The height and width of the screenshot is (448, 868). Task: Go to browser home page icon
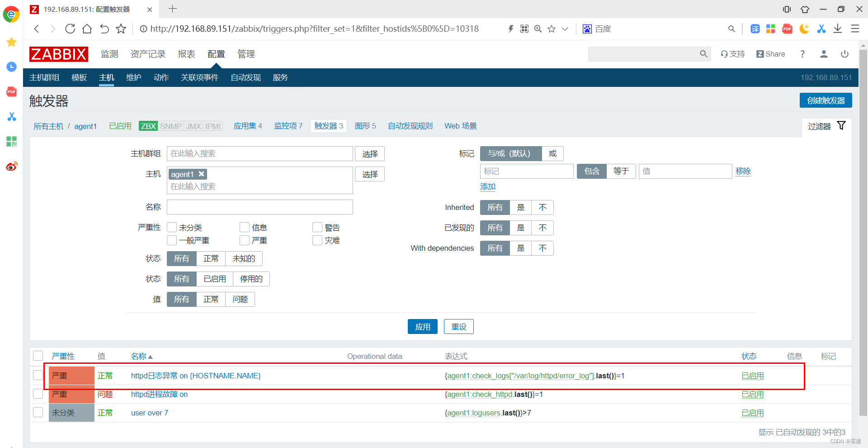tap(87, 29)
